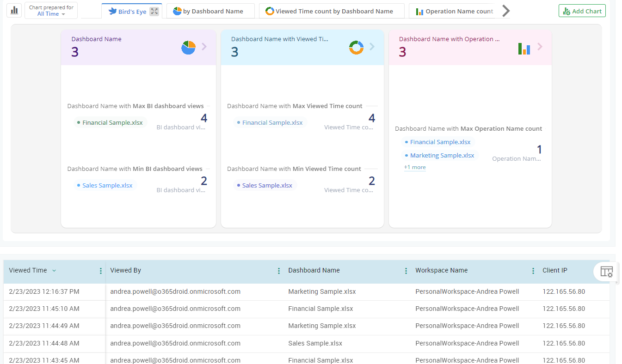The width and height of the screenshot is (622, 364).
Task: Click Financial Sample.xlsx under Max Viewed Time count
Action: pos(272,122)
